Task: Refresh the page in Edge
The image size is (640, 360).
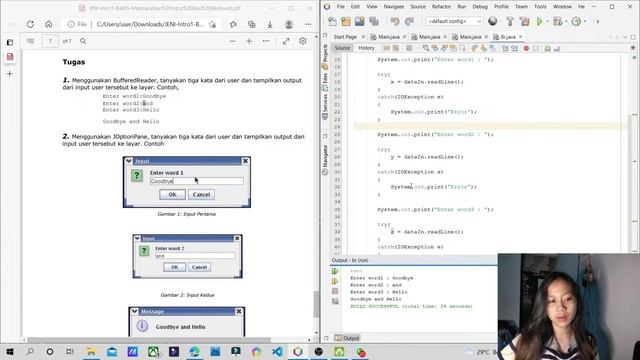Action: [30, 24]
